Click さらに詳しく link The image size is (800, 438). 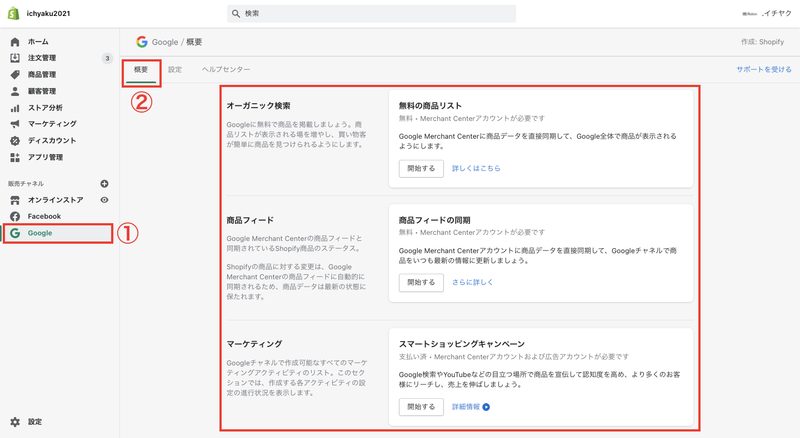[472, 282]
